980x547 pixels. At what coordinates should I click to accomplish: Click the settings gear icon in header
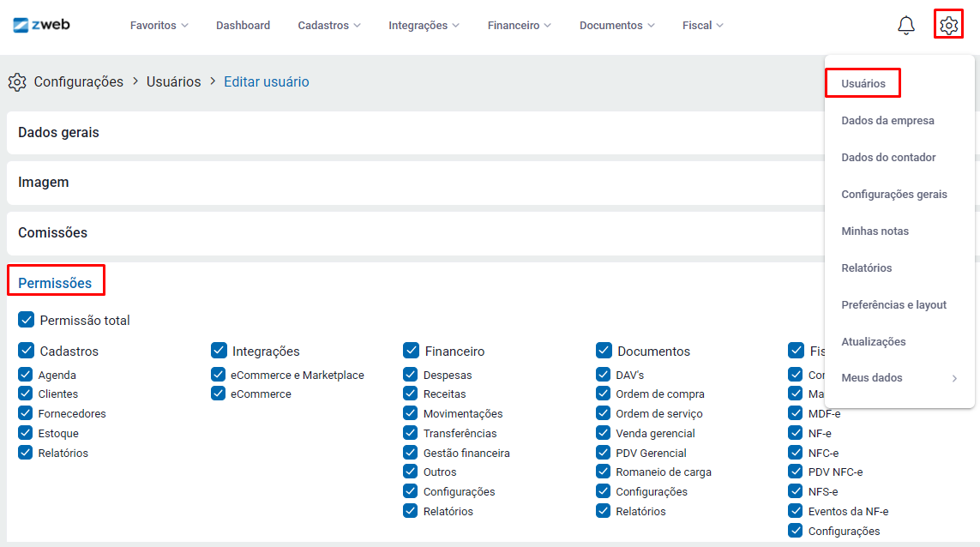(948, 26)
